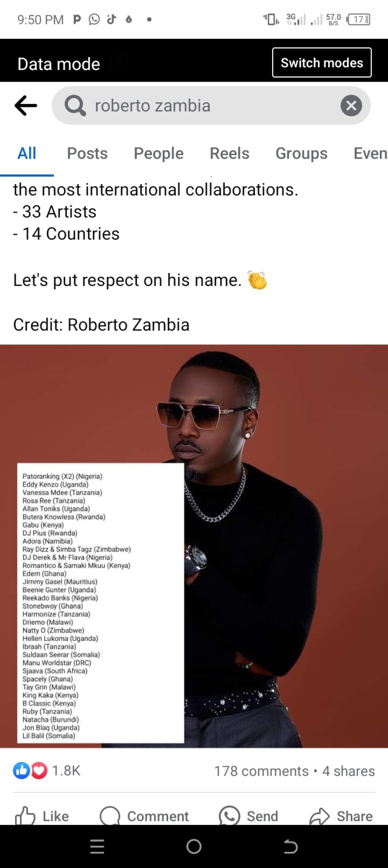Tap the back arrow icon
388x868 pixels.
pyautogui.click(x=26, y=106)
